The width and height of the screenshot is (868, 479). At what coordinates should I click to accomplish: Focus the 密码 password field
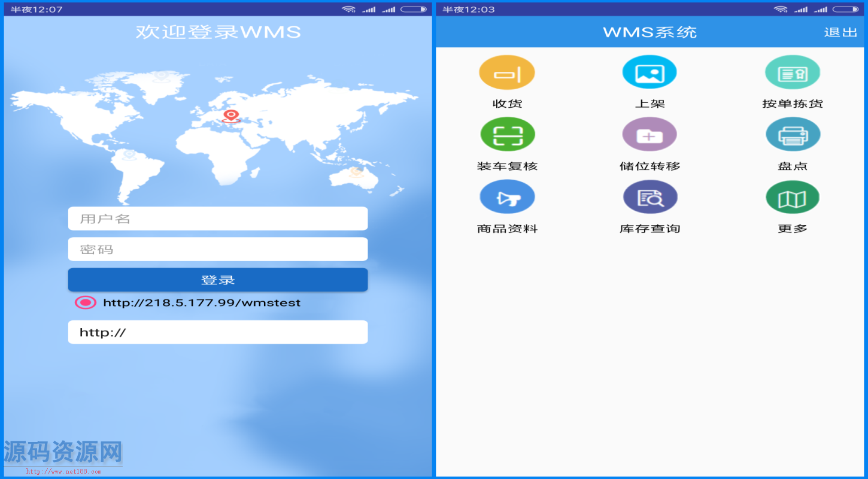click(x=218, y=249)
